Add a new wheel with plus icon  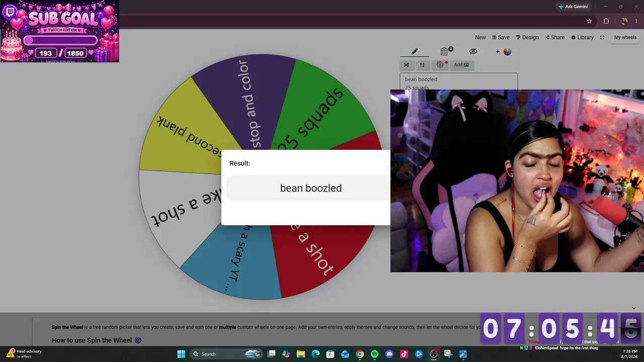click(498, 51)
